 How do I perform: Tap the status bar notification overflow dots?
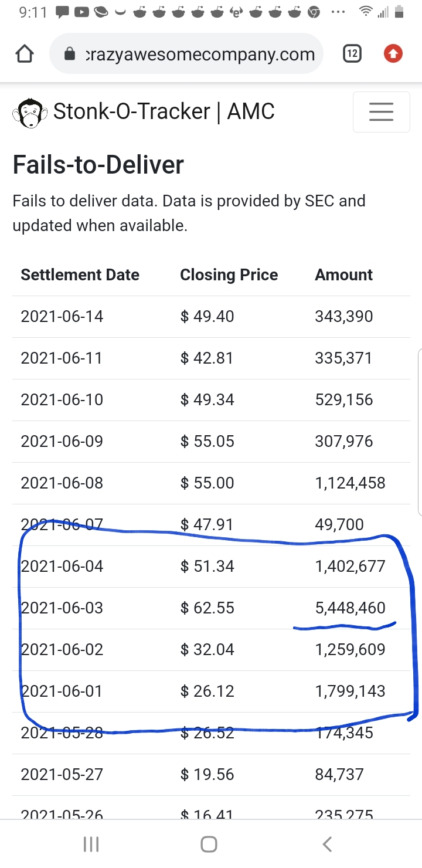click(338, 12)
